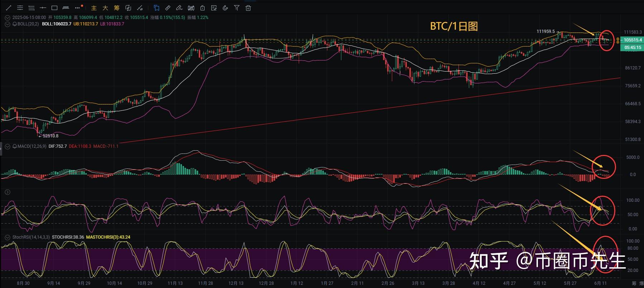
Task: Click the 筹 button at bottom right corner
Action: [634, 283]
